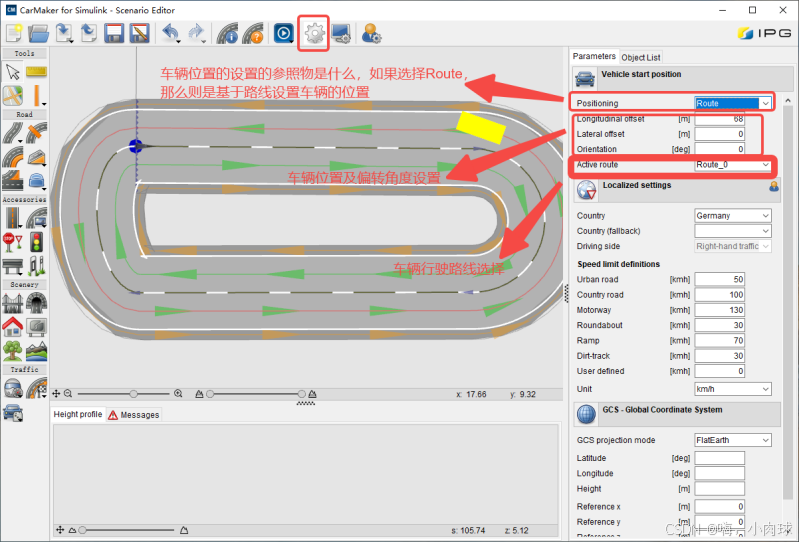The height and width of the screenshot is (543, 799).
Task: Switch to the Messages tab
Action: point(135,415)
